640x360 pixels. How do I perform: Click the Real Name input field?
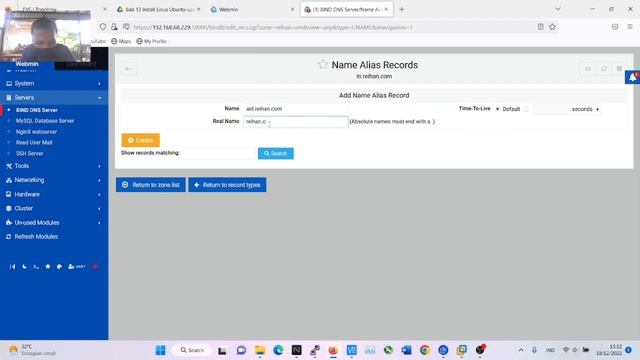(x=296, y=122)
